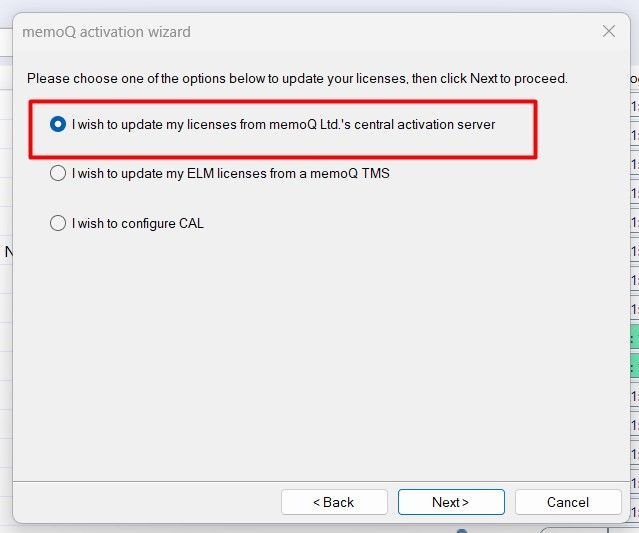Cancel the activation wizard
639x533 pixels.
click(568, 502)
